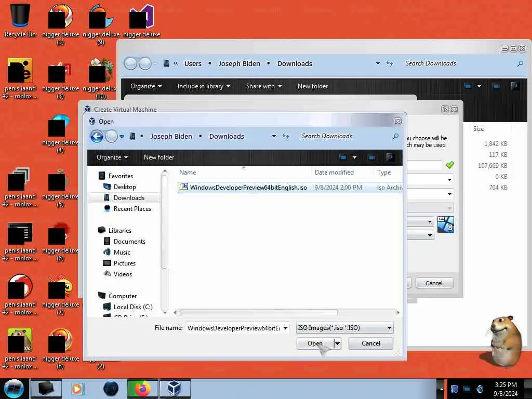Open the Include in library menu
Viewport: 532px width, 399px height.
coord(204,86)
